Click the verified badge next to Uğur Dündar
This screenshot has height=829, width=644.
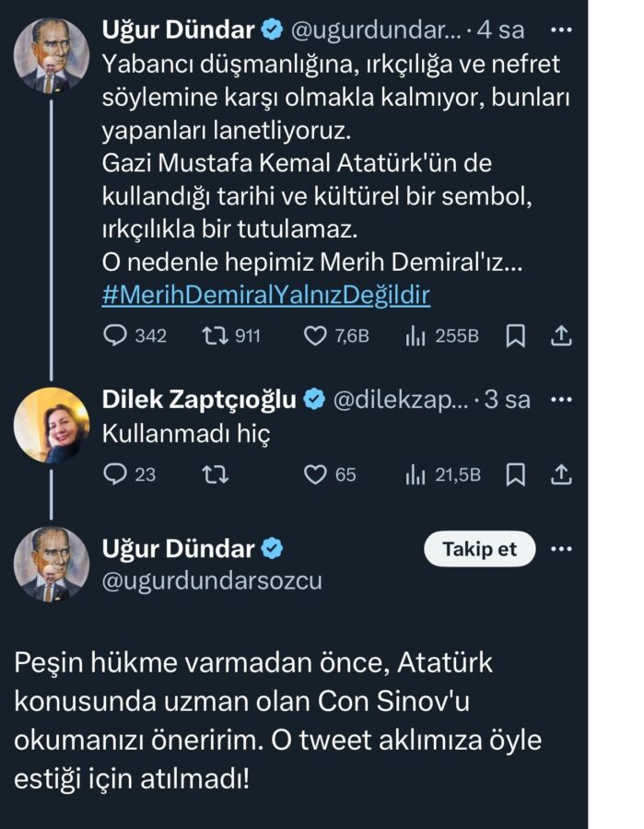(270, 29)
